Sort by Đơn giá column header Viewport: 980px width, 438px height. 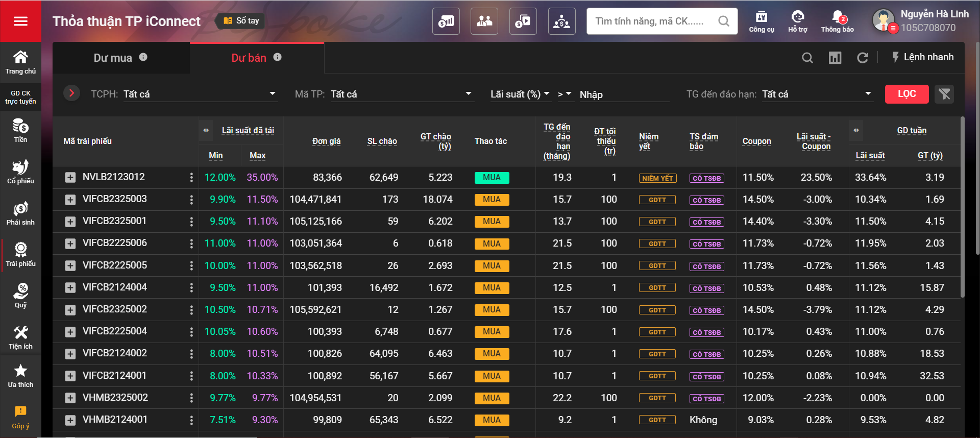click(x=326, y=141)
